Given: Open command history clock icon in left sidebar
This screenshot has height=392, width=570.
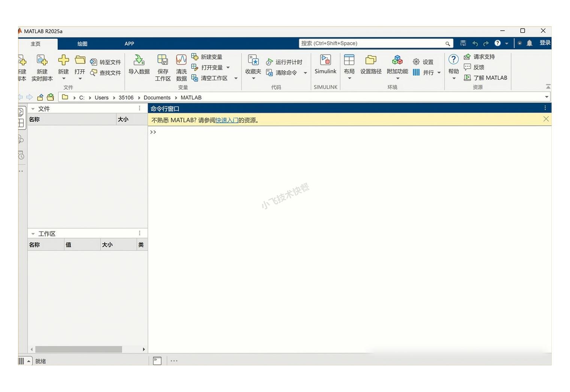Looking at the screenshot, I should pyautogui.click(x=21, y=155).
